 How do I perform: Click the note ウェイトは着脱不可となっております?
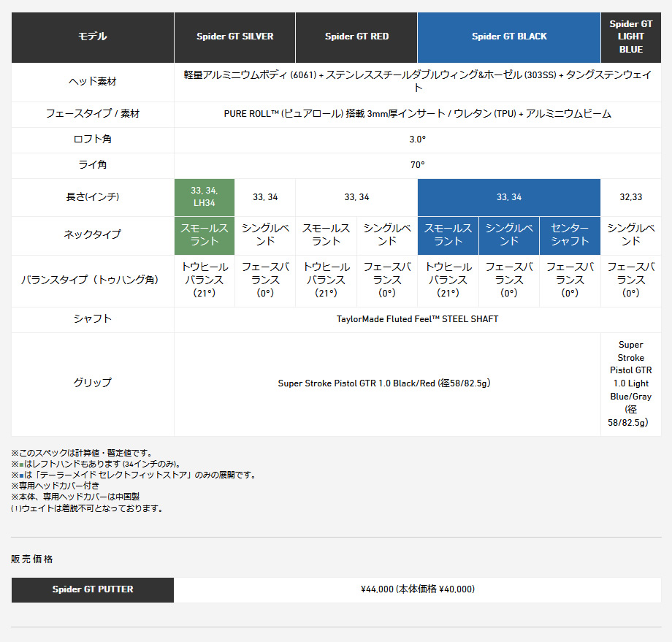pyautogui.click(x=87, y=509)
